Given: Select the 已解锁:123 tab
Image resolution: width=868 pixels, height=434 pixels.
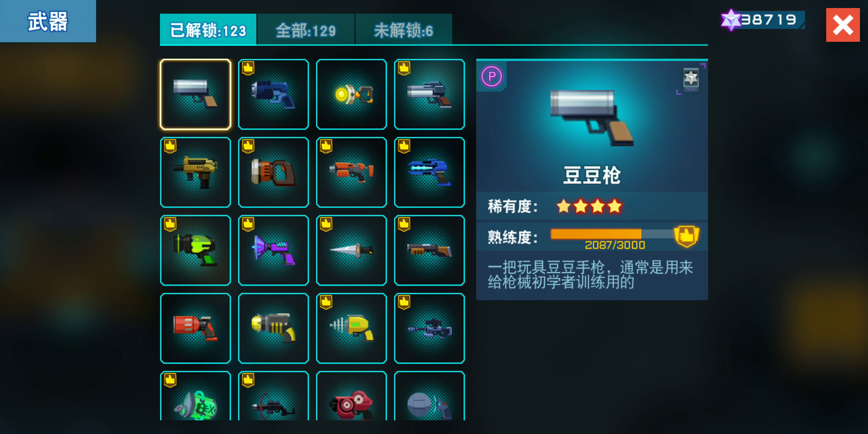Looking at the screenshot, I should (x=208, y=29).
